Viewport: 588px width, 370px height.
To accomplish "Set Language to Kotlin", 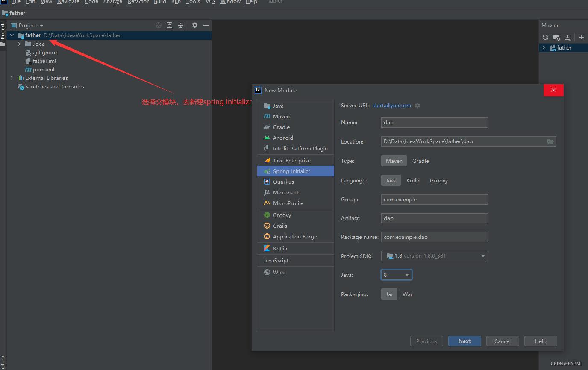I will 413,180.
